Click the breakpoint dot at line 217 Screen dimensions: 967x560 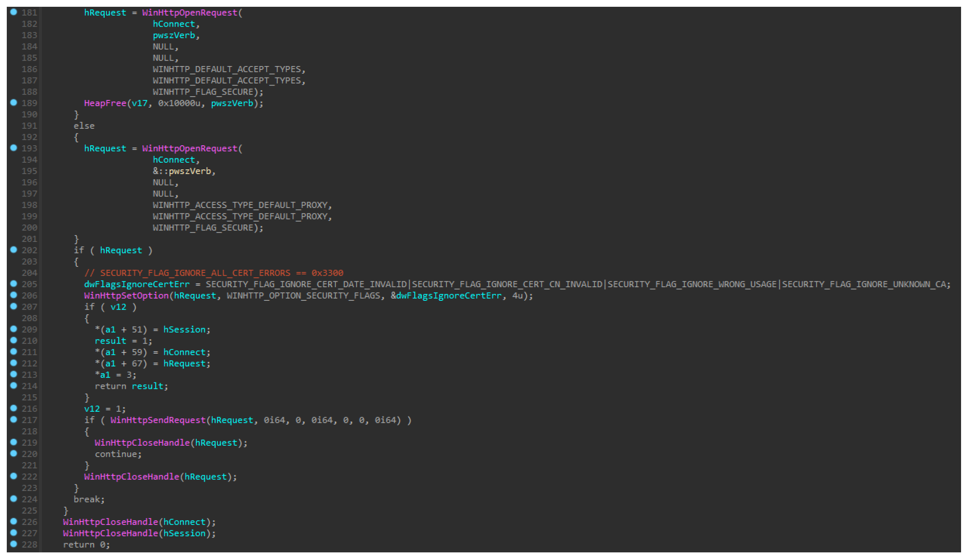[14, 419]
